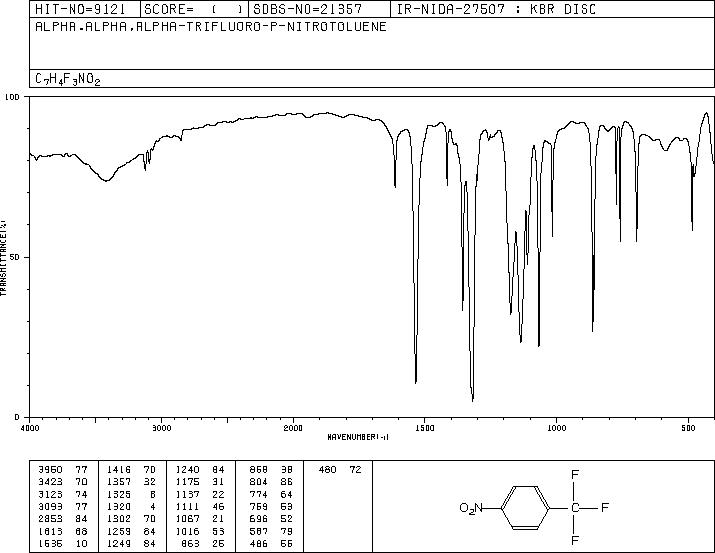Click the 3000 tick label on the x-axis

(x=161, y=428)
